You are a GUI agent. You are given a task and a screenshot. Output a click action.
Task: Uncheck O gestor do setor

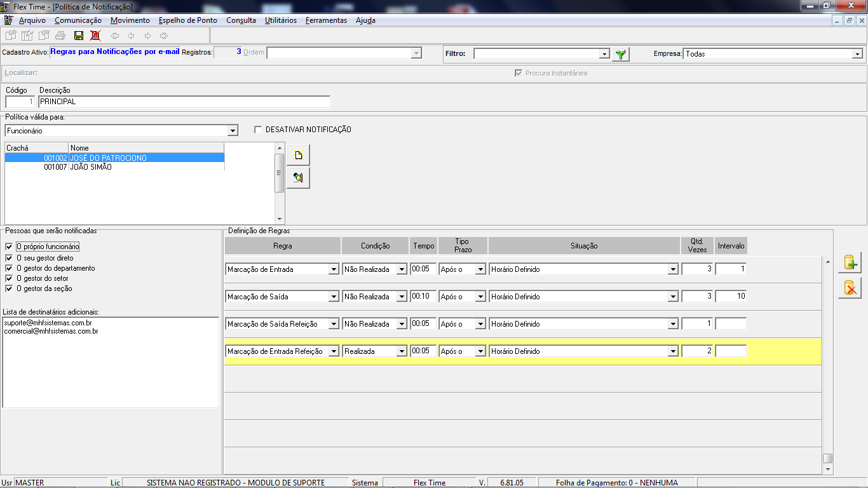click(9, 279)
